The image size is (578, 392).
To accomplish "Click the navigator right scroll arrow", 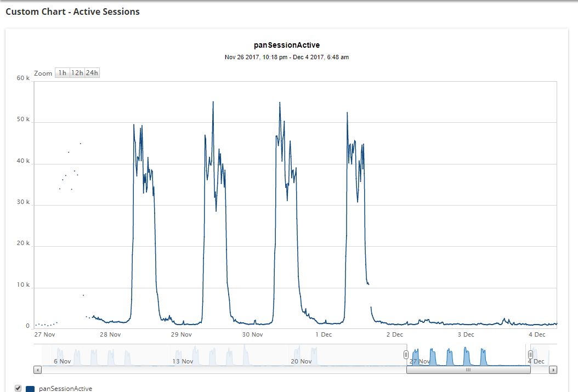I will 553,370.
